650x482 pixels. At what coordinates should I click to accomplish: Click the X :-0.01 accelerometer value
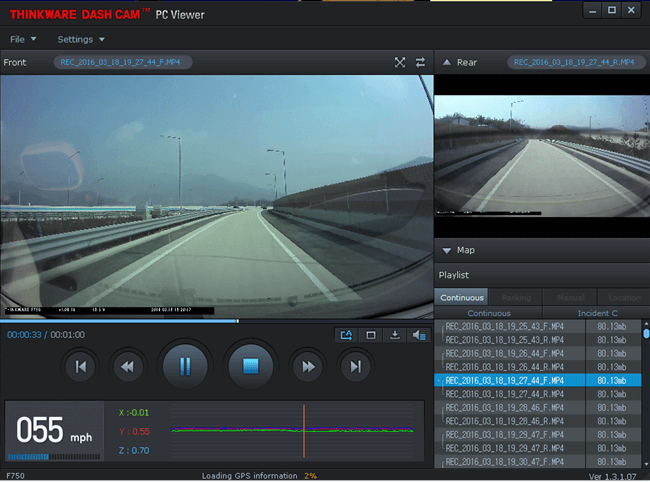click(x=133, y=413)
